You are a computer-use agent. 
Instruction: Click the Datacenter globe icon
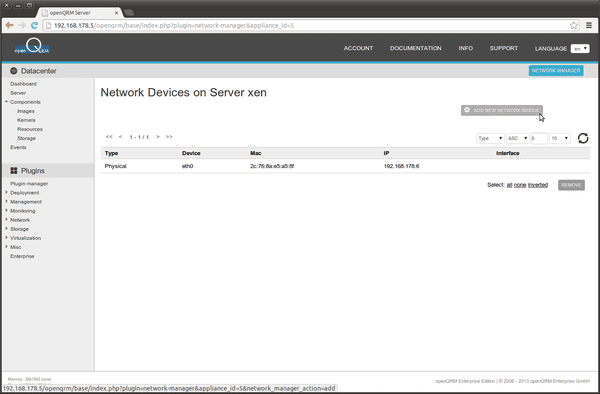pos(14,71)
